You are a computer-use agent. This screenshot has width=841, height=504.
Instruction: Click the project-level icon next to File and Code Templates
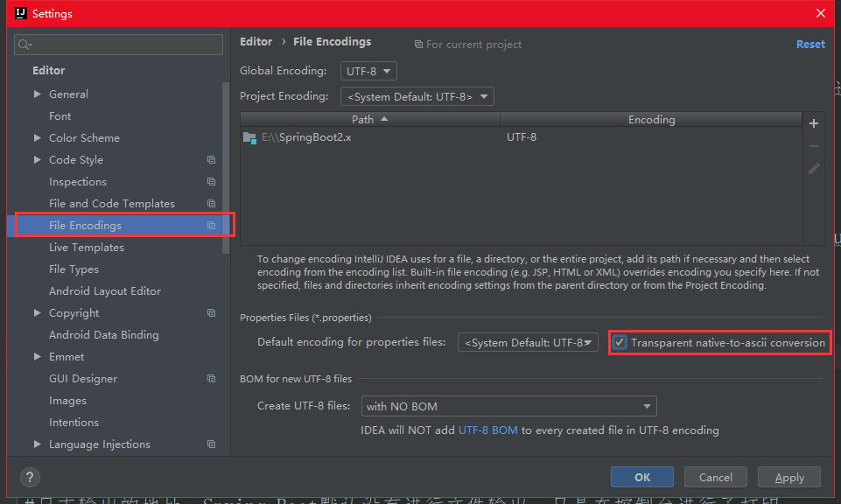point(211,204)
